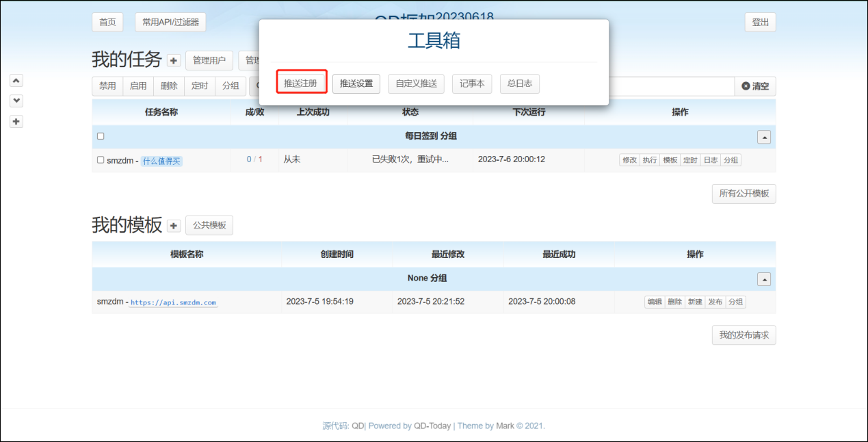The width and height of the screenshot is (868, 442).
Task: Click 执行 to run the smzdm task
Action: coord(649,160)
